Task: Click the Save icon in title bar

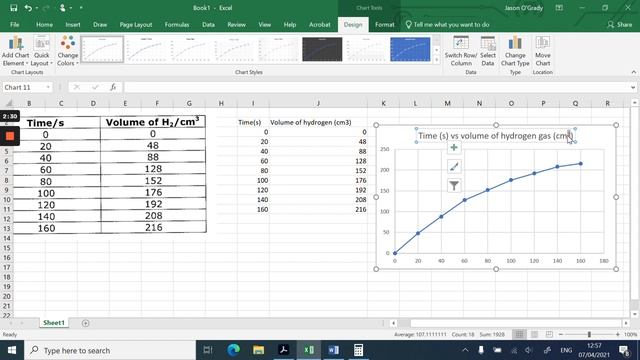Action: click(13, 8)
